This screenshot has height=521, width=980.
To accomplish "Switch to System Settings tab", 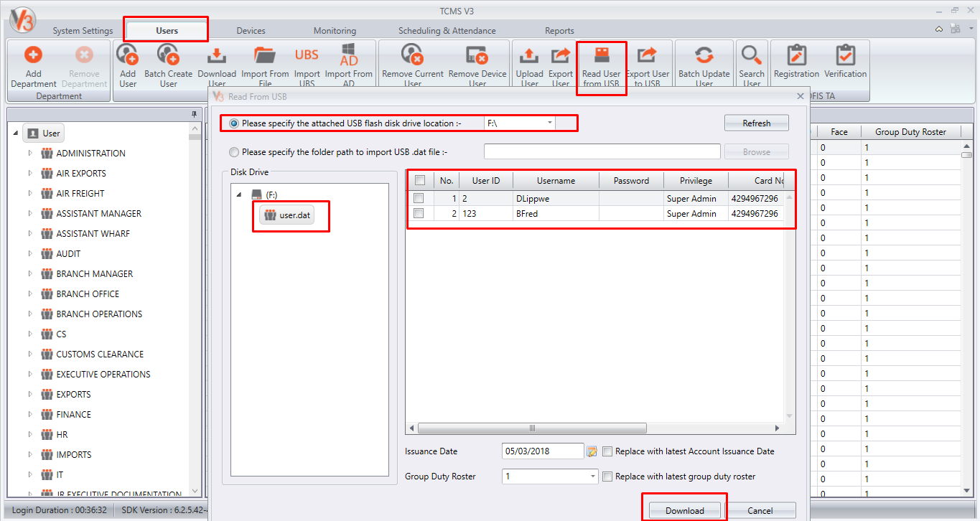I will point(83,31).
